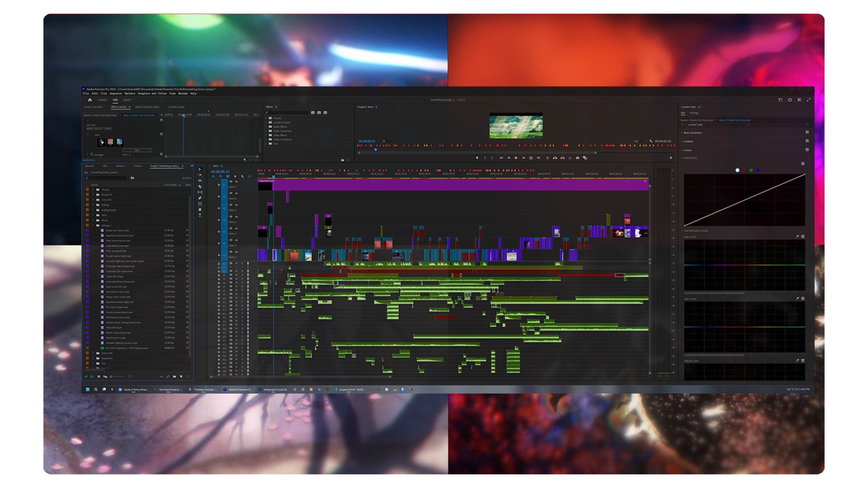868x488 pixels.
Task: Lock the Video 7 track
Action: click(x=219, y=185)
